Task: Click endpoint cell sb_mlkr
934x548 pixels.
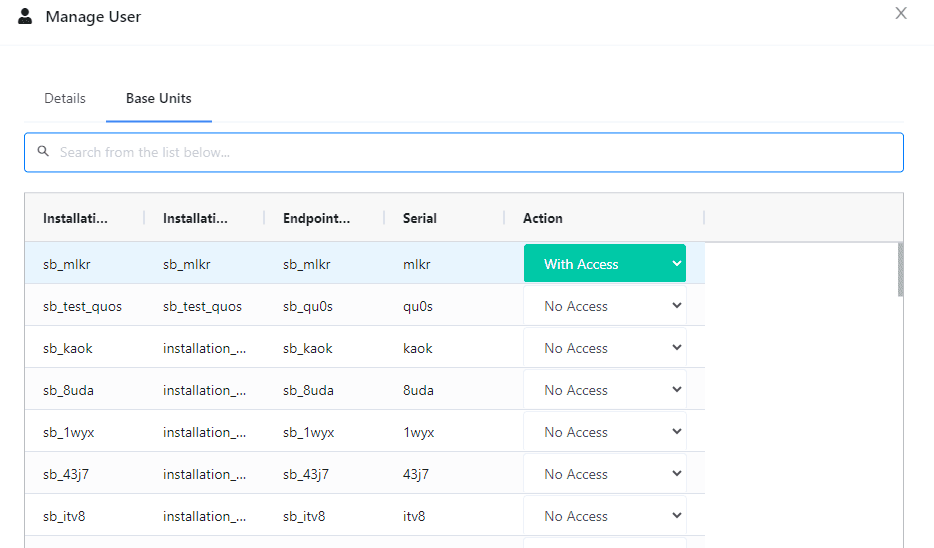Action: [306, 264]
